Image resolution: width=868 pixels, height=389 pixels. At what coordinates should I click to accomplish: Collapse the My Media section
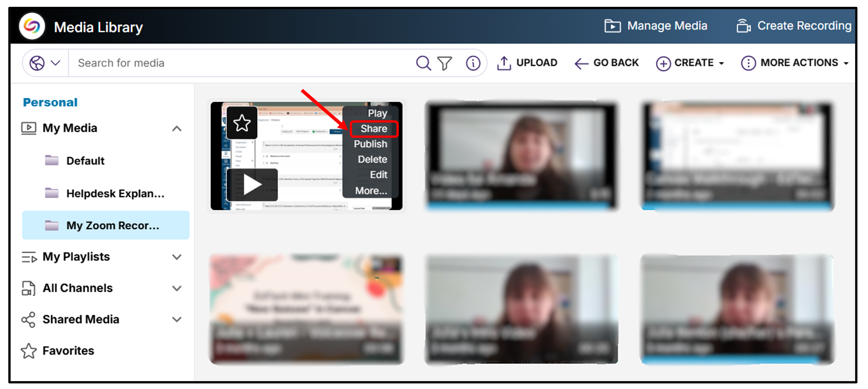177,129
